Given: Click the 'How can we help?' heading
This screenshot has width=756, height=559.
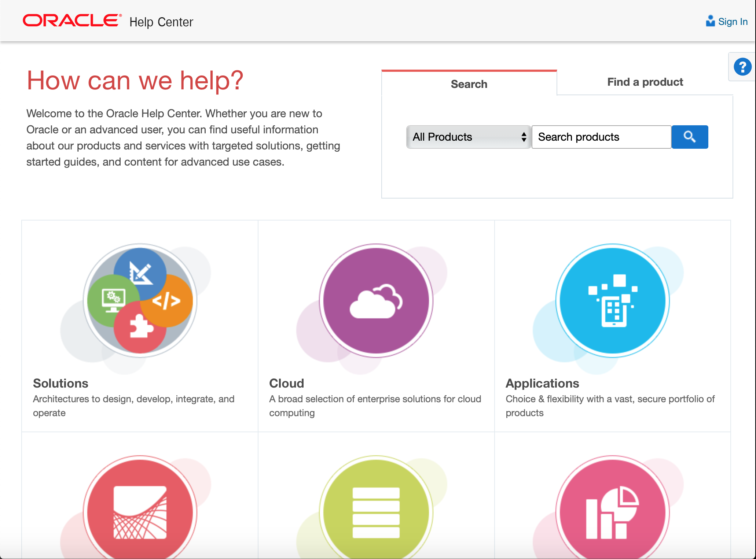Looking at the screenshot, I should (x=135, y=80).
